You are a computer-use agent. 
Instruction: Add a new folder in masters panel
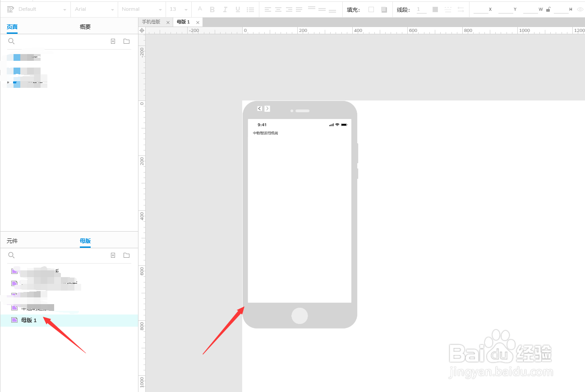tap(127, 255)
